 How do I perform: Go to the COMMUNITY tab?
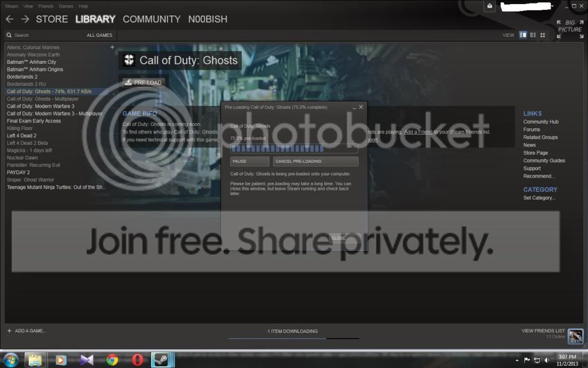click(152, 19)
